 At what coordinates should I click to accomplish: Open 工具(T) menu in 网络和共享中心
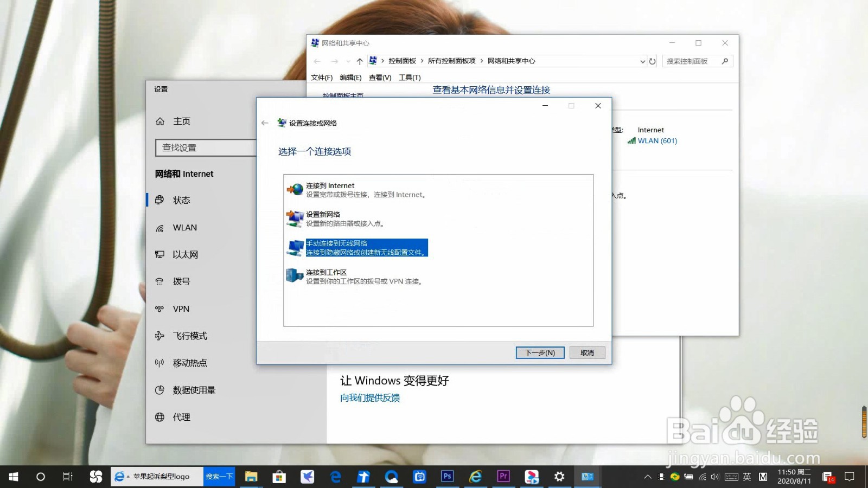click(410, 78)
